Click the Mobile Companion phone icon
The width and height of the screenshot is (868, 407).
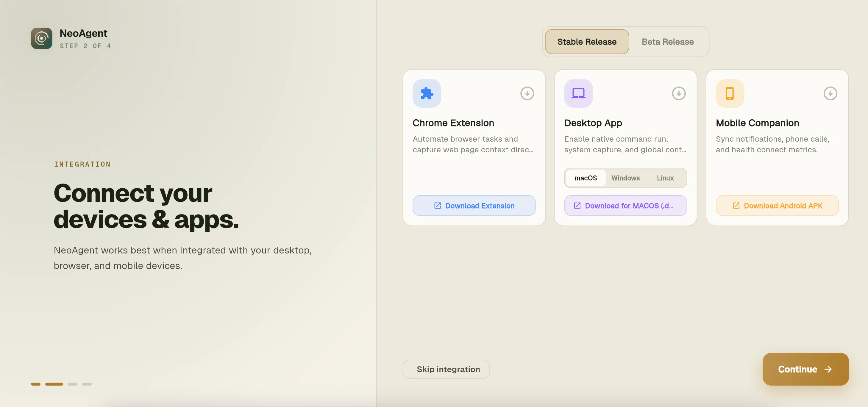730,93
